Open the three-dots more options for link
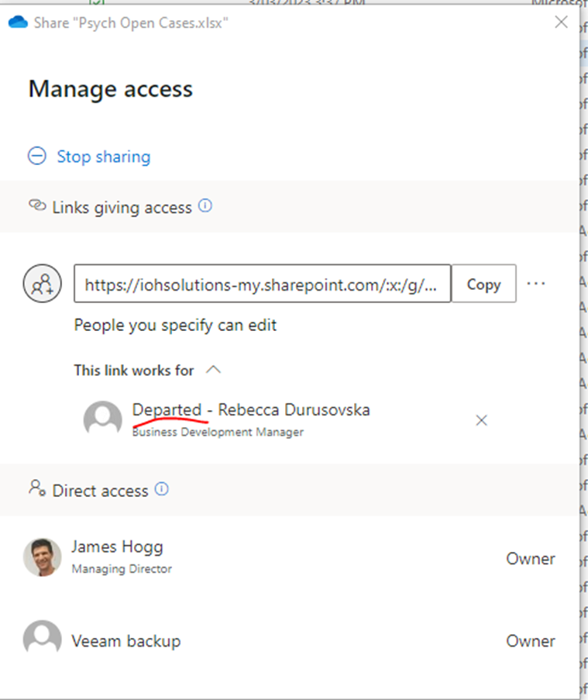588x700 pixels. tap(536, 284)
